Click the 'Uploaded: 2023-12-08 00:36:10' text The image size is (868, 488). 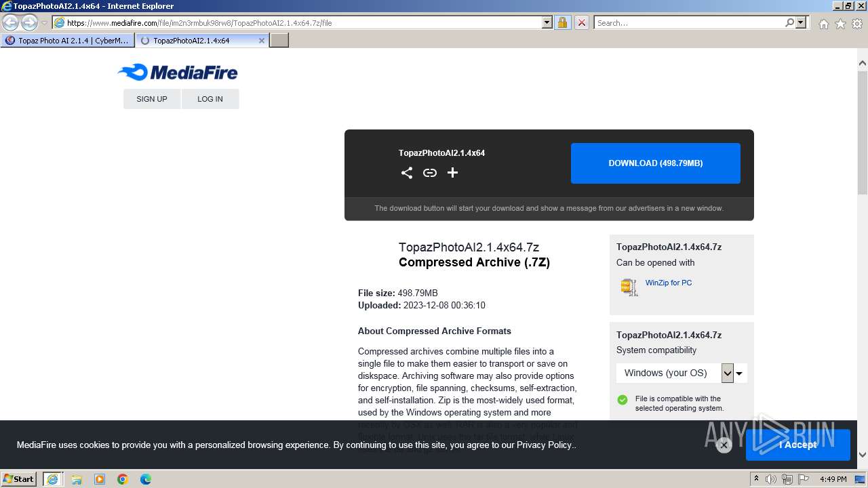(422, 305)
